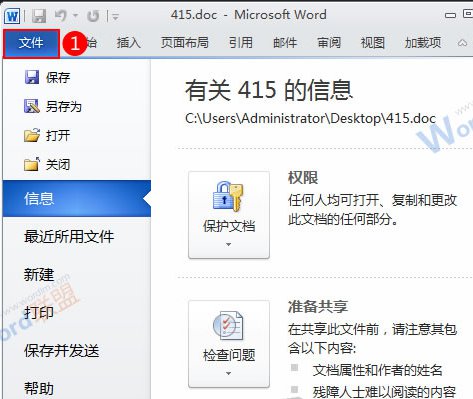
Task: Click the Save icon in quick access toolbar
Action: point(39,16)
